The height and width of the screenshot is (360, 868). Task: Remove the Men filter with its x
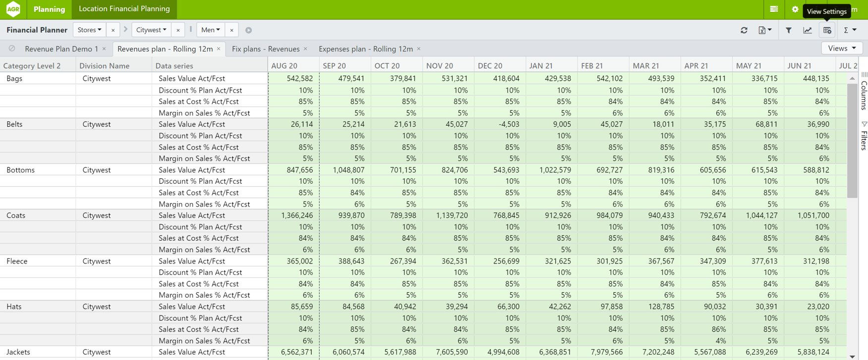point(231,30)
